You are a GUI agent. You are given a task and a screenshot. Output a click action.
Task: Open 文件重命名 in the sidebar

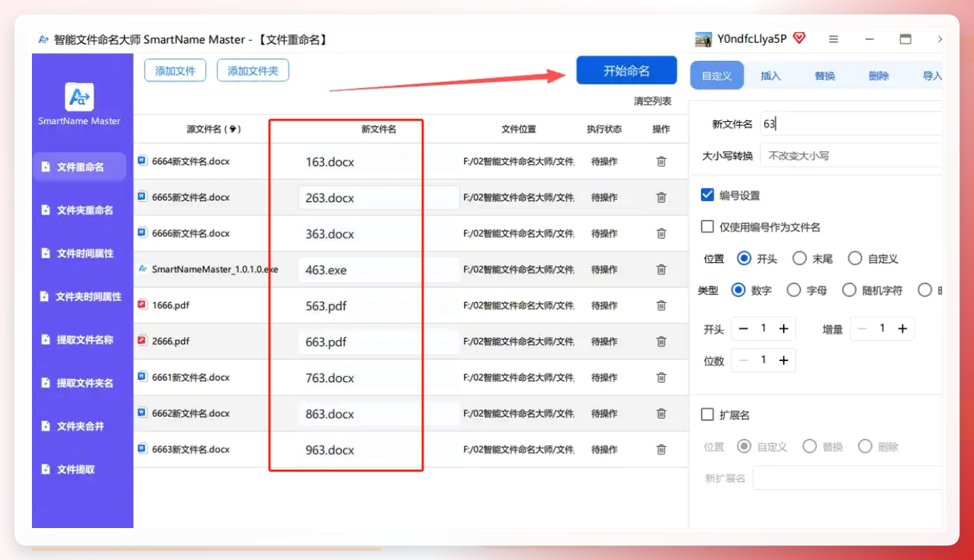79,166
